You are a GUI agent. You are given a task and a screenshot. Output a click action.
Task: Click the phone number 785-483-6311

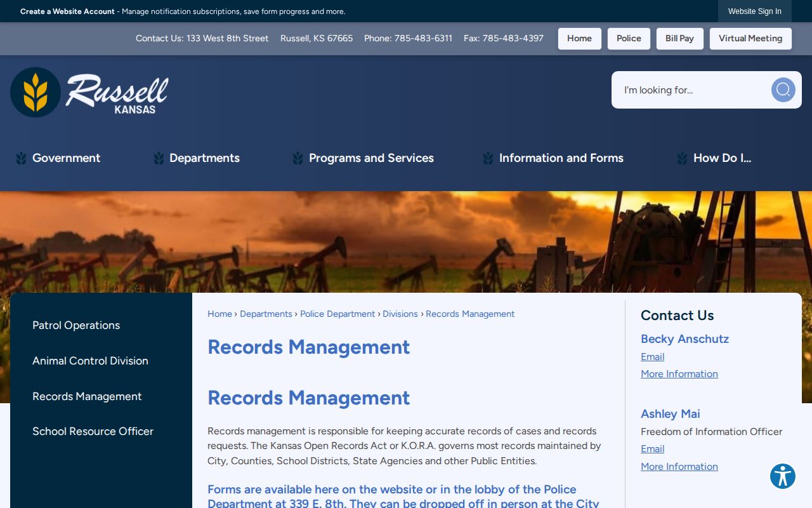(x=423, y=38)
